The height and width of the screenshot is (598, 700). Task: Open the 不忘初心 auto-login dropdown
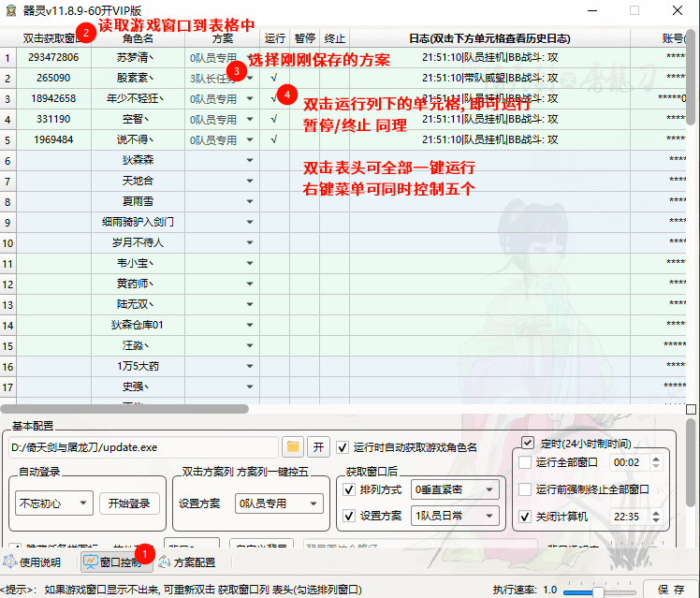pyautogui.click(x=54, y=503)
